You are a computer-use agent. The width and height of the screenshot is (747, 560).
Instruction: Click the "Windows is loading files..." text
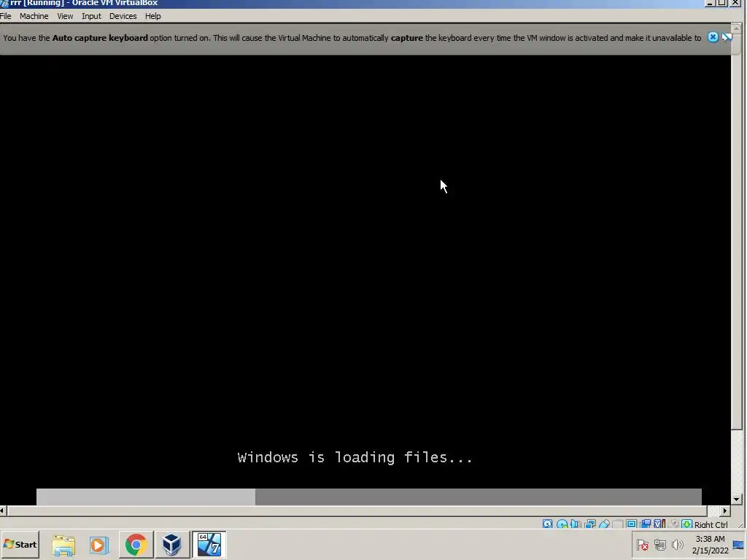[x=355, y=457]
